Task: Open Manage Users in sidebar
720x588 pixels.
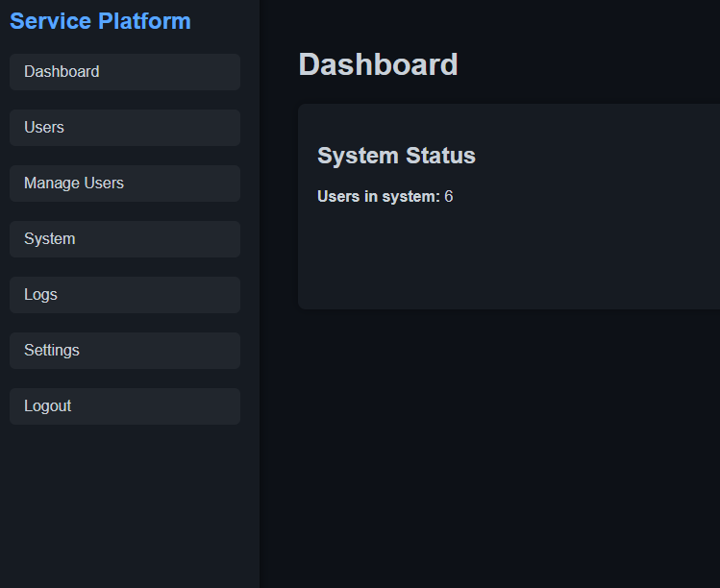Action: click(x=125, y=184)
